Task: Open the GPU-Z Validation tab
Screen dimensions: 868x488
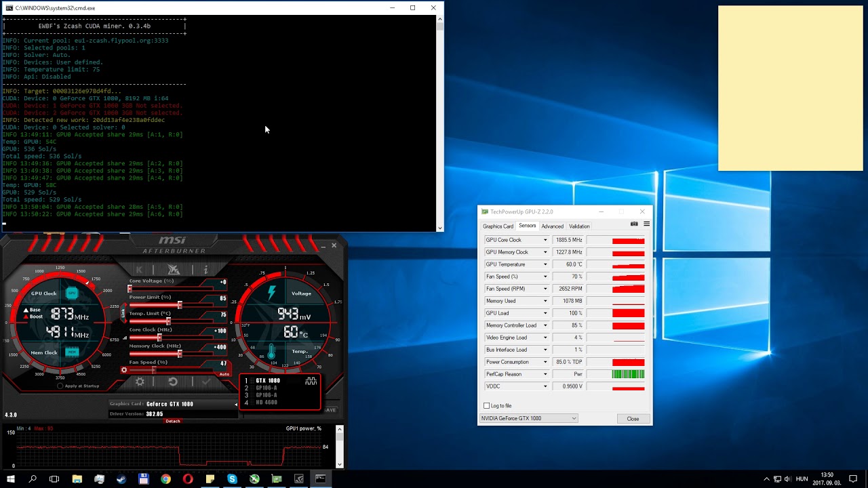Action: point(579,226)
